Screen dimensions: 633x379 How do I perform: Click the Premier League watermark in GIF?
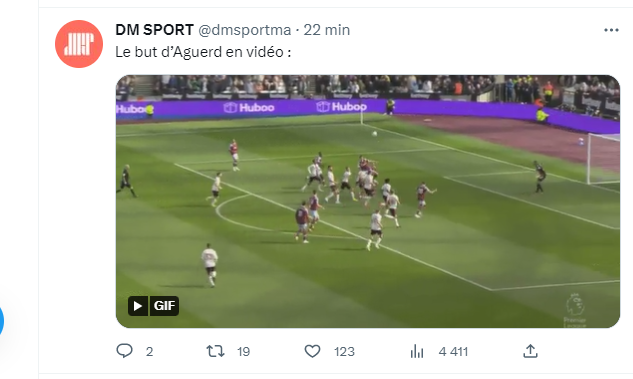pyautogui.click(x=575, y=310)
